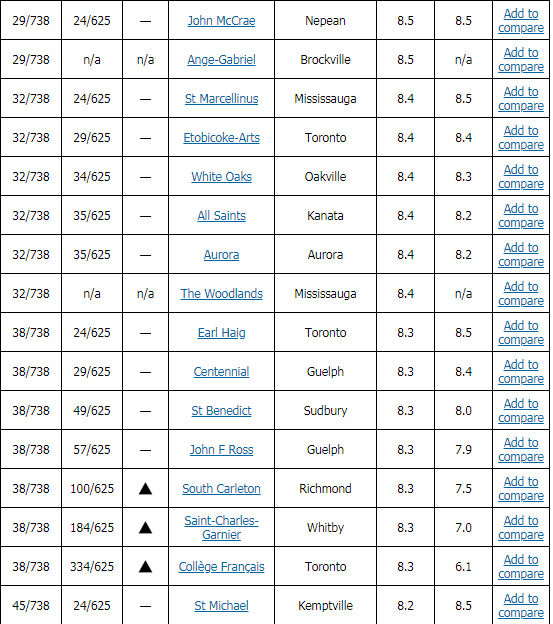
Task: Add John McCrae to compare list
Action: coord(521,21)
